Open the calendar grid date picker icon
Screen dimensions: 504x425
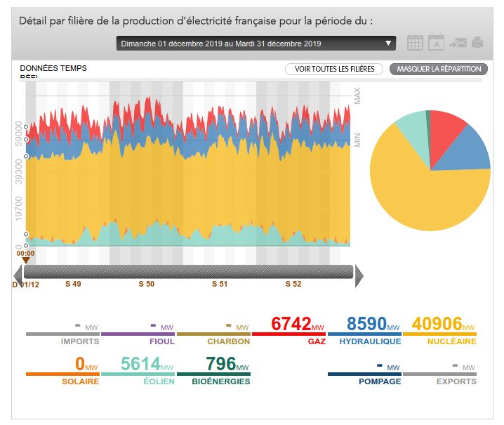[x=415, y=43]
